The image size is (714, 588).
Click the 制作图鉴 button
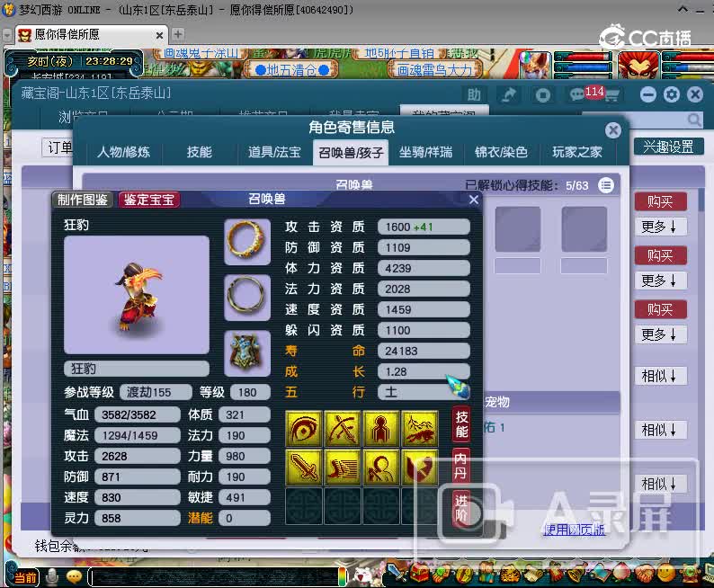pos(83,200)
